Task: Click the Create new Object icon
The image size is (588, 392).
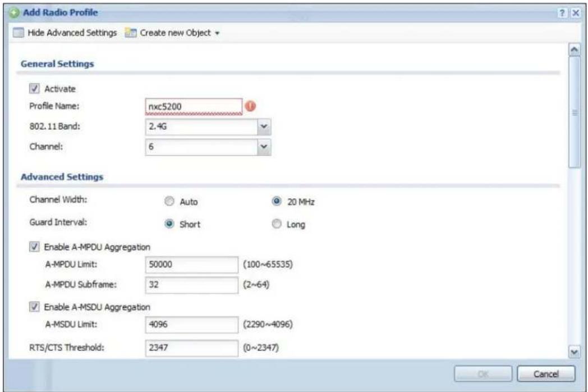Action: 131,33
